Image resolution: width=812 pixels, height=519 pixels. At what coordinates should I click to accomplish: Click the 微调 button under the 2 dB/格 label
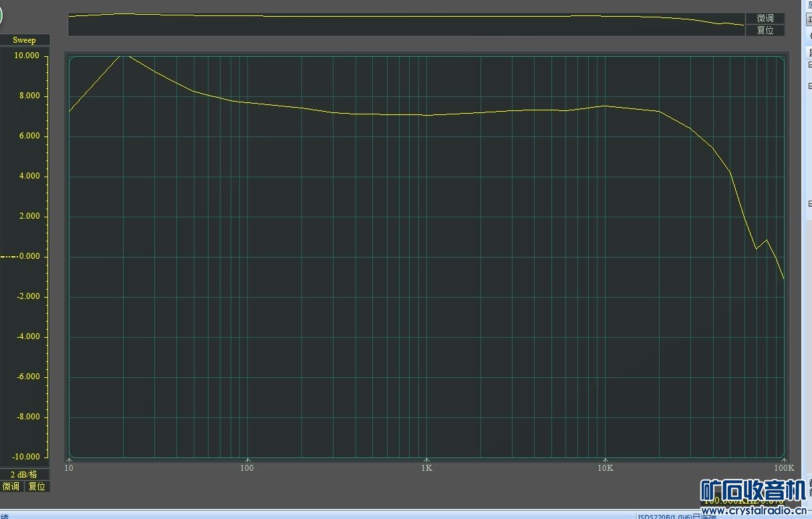tap(11, 486)
